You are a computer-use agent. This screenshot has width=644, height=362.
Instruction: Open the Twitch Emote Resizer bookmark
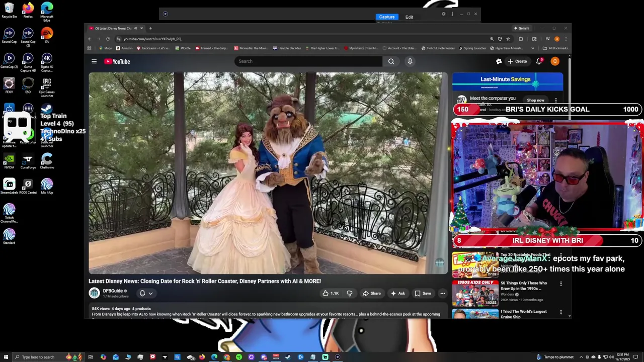pyautogui.click(x=439, y=48)
